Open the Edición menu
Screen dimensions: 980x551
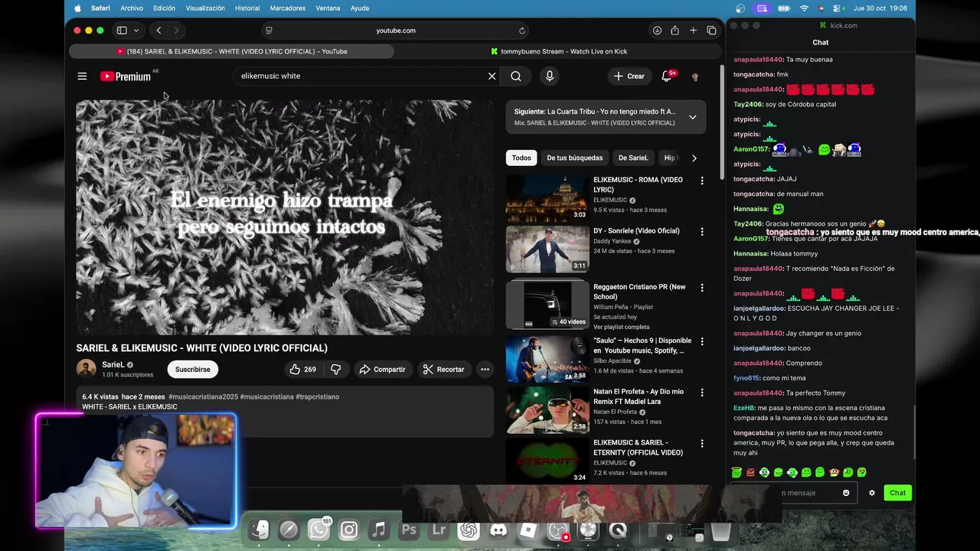pos(164,8)
